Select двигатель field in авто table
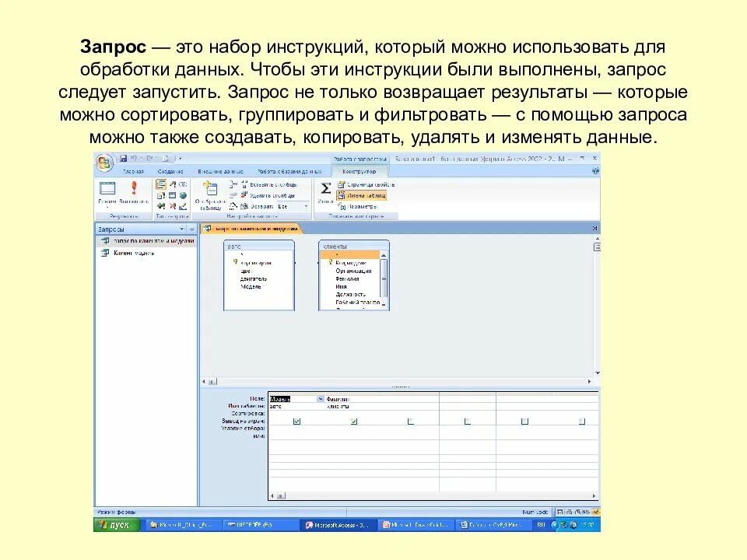This screenshot has height=560, width=747. pyautogui.click(x=254, y=278)
